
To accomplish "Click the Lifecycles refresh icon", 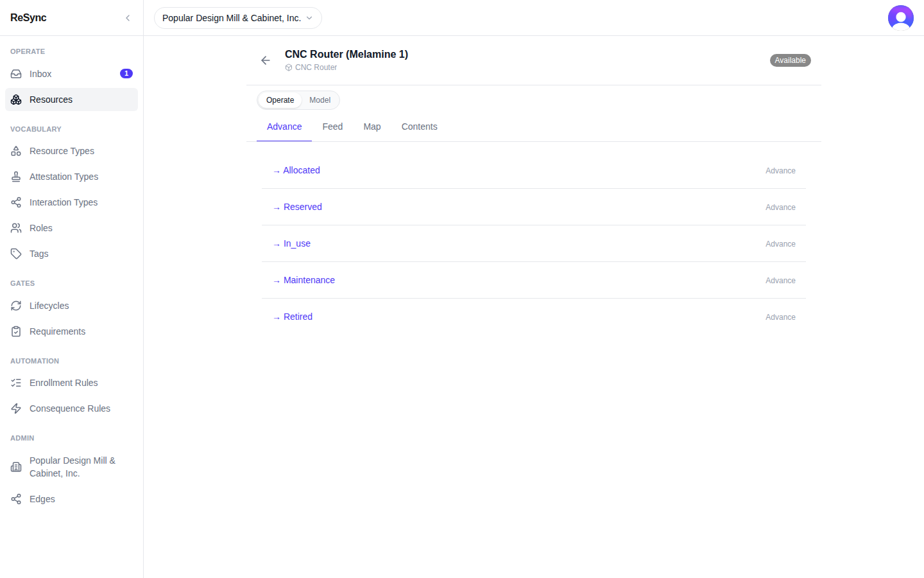I will tap(16, 306).
